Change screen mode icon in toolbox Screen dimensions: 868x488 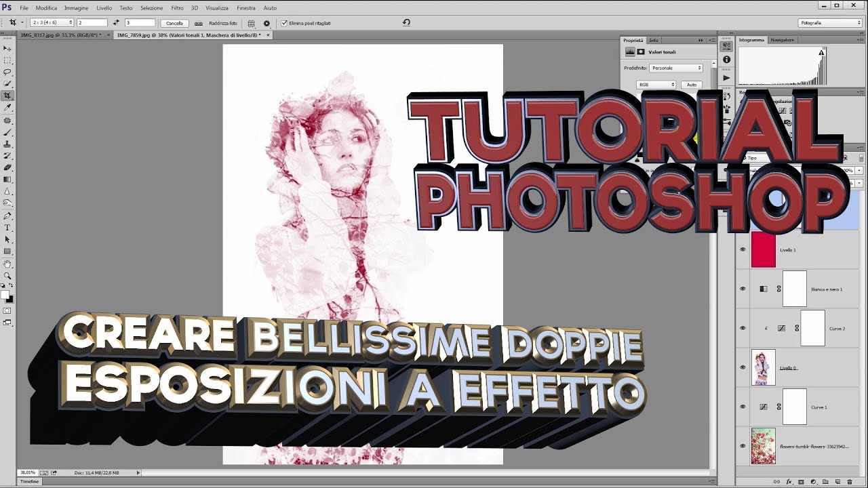(x=7, y=323)
